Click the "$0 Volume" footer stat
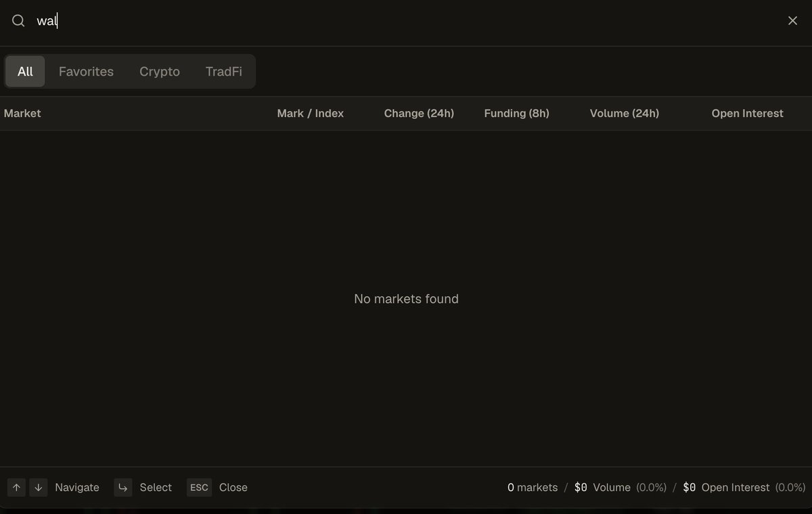Image resolution: width=812 pixels, height=514 pixels. (x=602, y=488)
